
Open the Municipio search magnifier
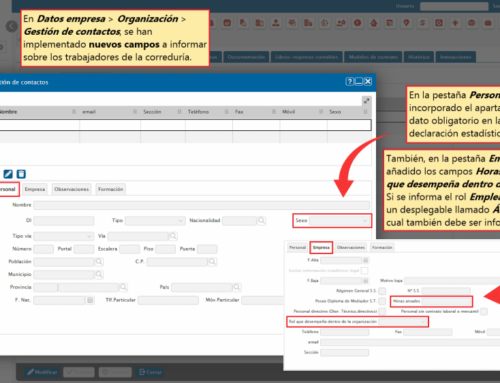[x=99, y=274]
